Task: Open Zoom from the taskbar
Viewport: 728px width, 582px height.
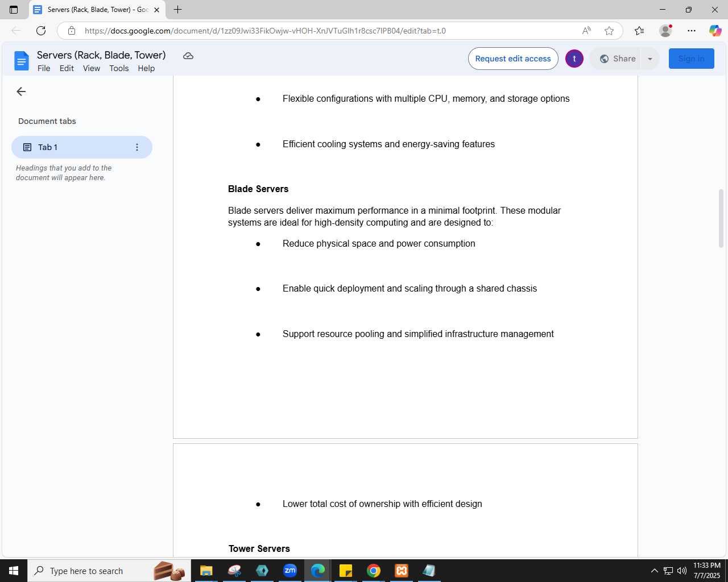Action: pos(290,571)
